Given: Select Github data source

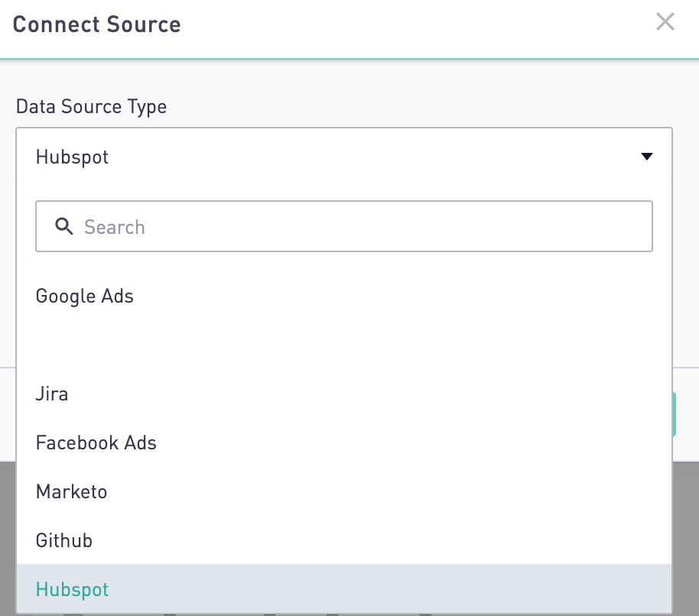Looking at the screenshot, I should [x=344, y=541].
